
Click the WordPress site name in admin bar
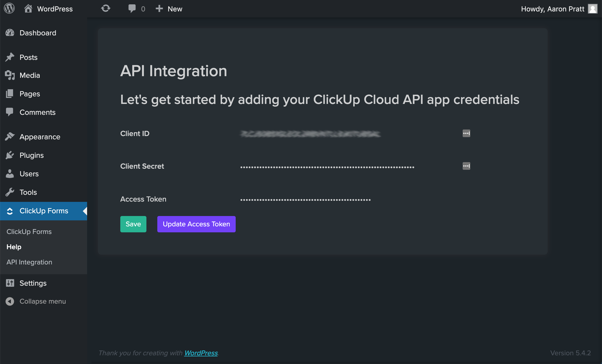[55, 9]
